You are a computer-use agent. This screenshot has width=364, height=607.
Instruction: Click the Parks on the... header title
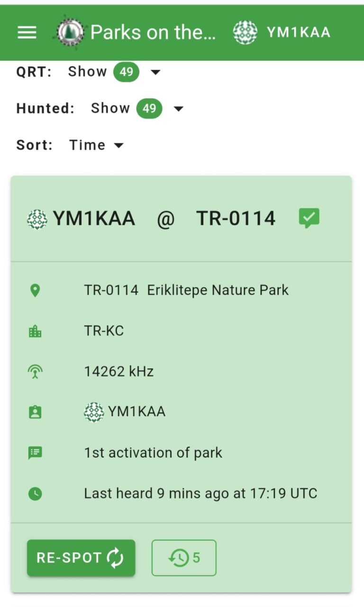click(153, 32)
